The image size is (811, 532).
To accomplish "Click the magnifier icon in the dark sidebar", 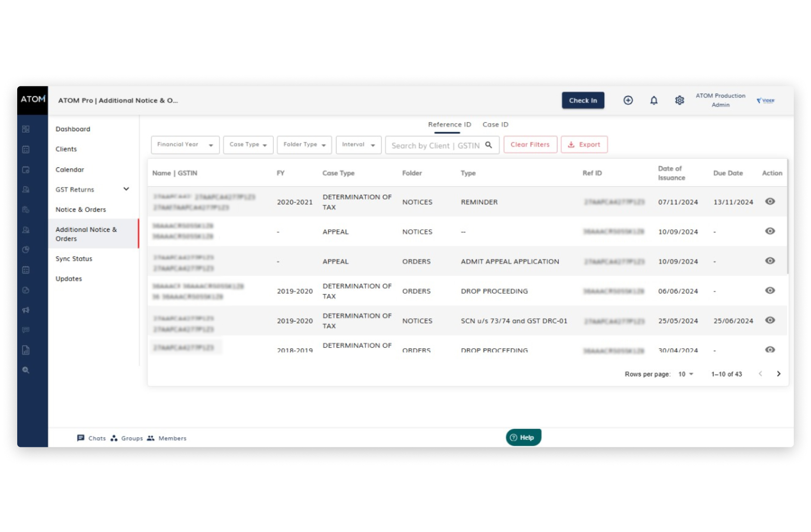I will click(26, 370).
